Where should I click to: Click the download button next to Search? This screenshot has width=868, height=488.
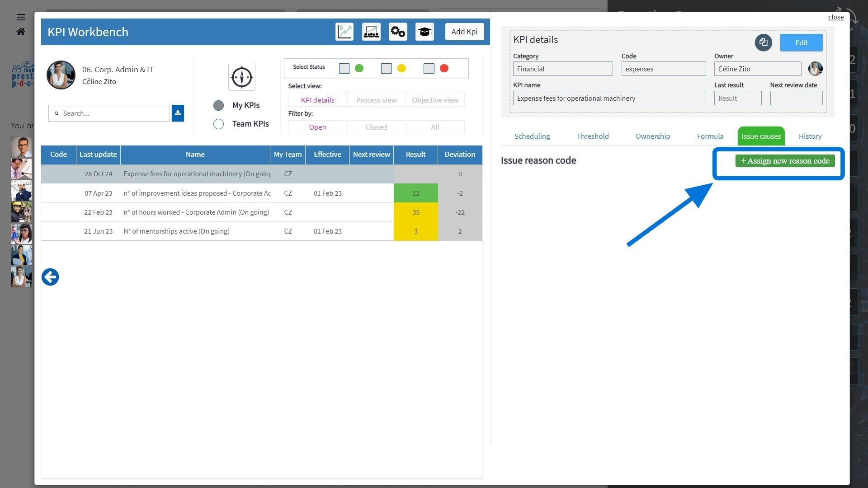click(178, 113)
